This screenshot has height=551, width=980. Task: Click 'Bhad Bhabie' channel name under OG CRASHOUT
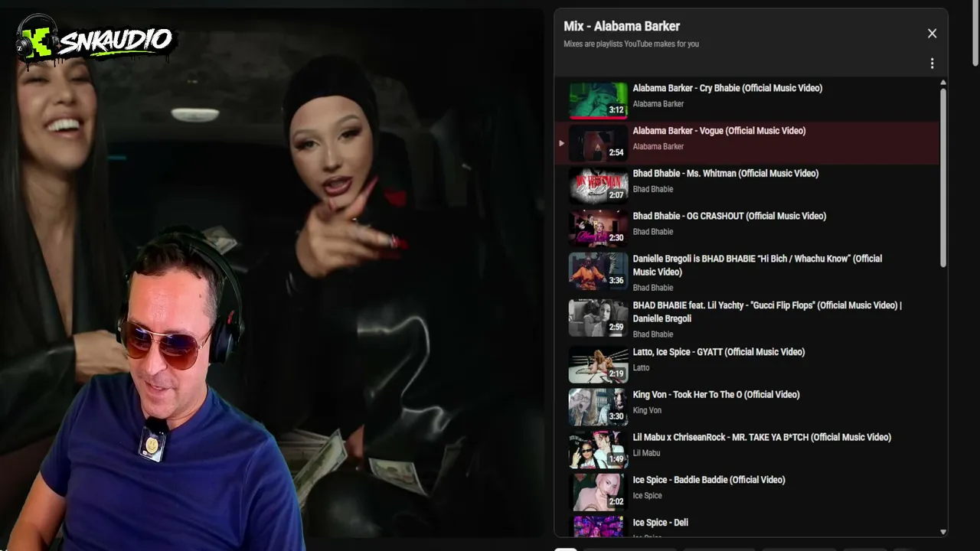[x=652, y=232]
